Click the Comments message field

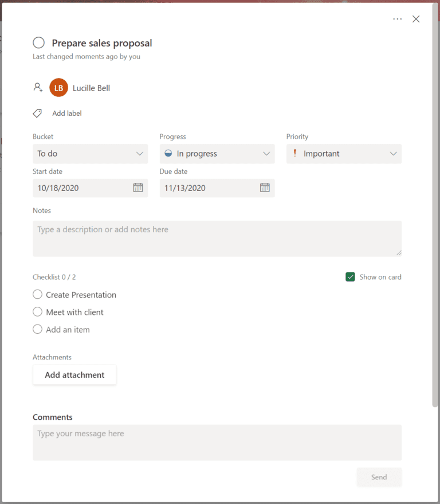tap(217, 442)
